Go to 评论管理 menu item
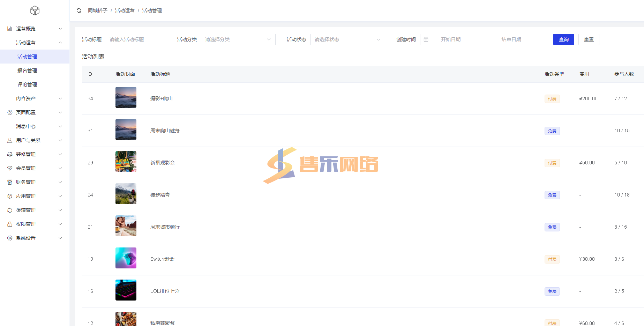This screenshot has height=326, width=644. click(27, 84)
